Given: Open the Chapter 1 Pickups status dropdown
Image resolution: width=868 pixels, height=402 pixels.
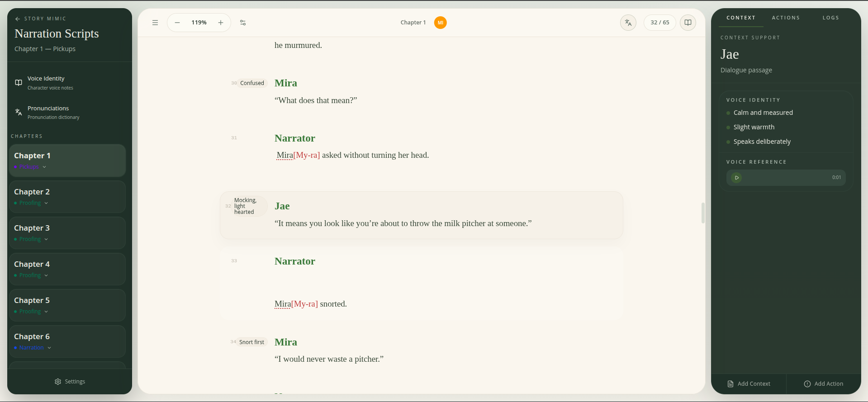Looking at the screenshot, I should (x=30, y=167).
